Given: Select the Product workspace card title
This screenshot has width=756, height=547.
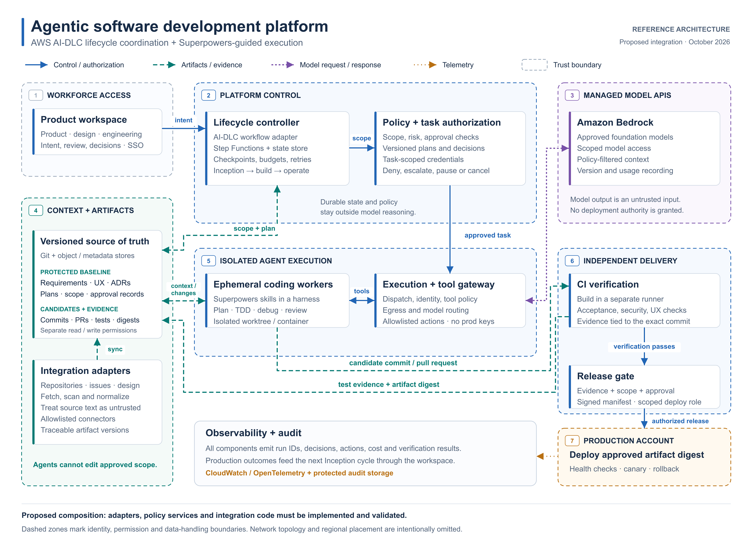Looking at the screenshot, I should 84,120.
